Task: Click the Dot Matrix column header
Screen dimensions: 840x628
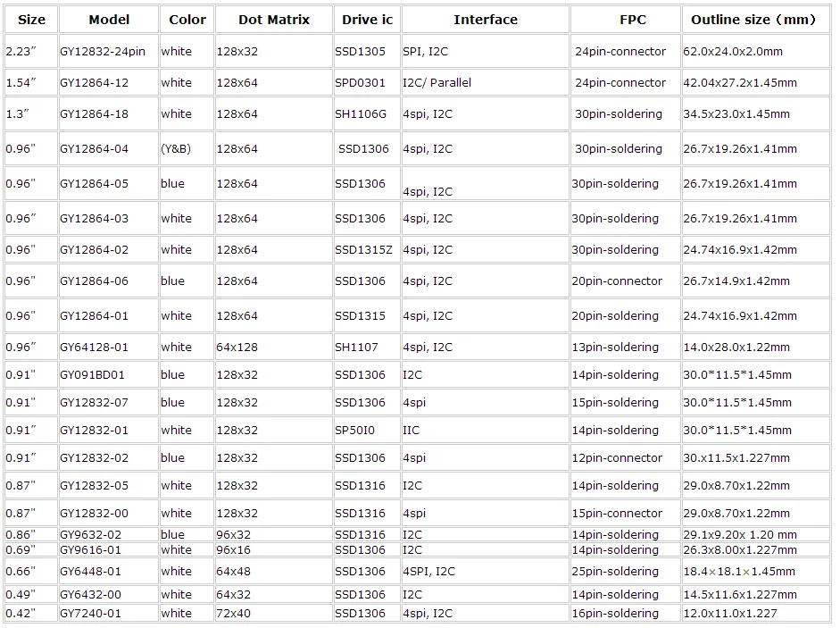Action: click(273, 20)
